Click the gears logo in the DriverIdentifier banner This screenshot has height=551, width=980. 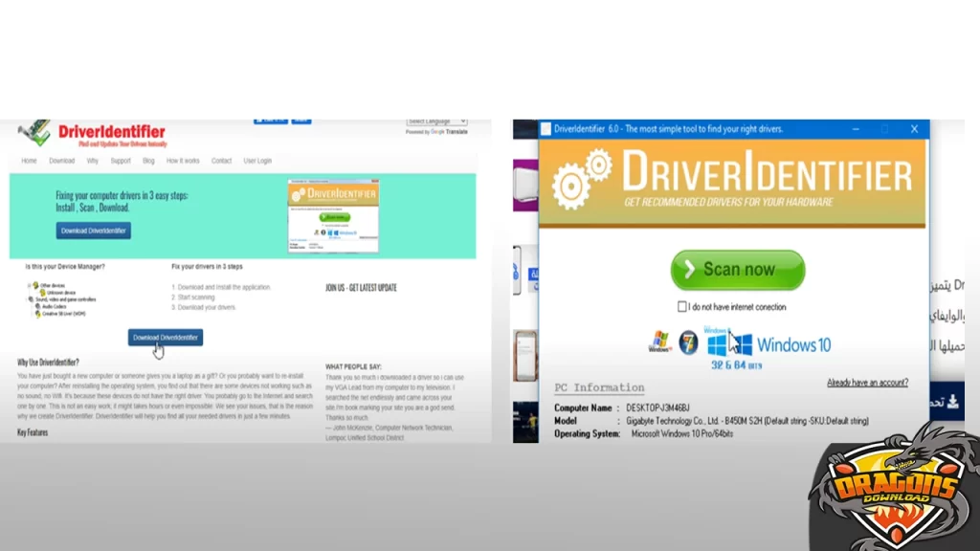coord(574,180)
